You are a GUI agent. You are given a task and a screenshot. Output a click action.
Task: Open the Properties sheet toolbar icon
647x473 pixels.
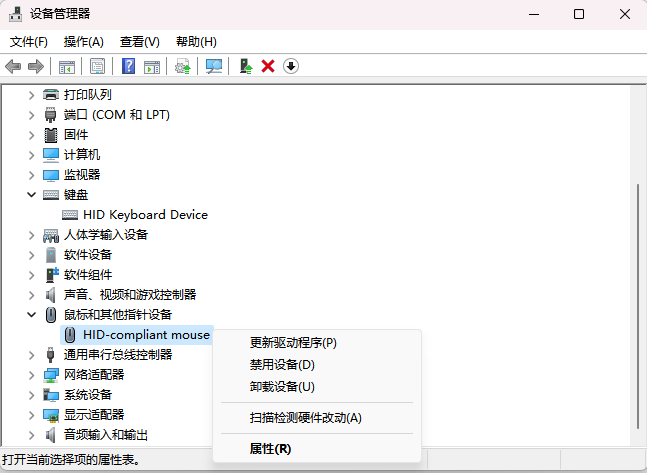(x=97, y=66)
